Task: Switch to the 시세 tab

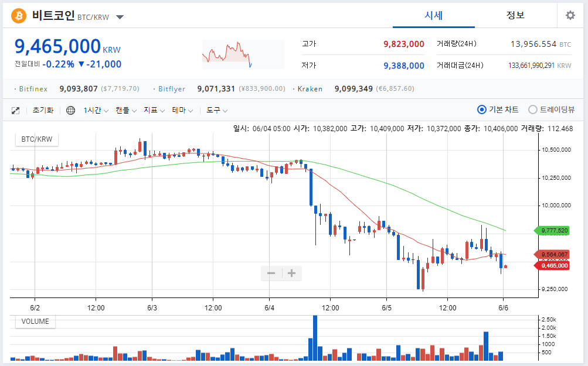Action: 433,15
